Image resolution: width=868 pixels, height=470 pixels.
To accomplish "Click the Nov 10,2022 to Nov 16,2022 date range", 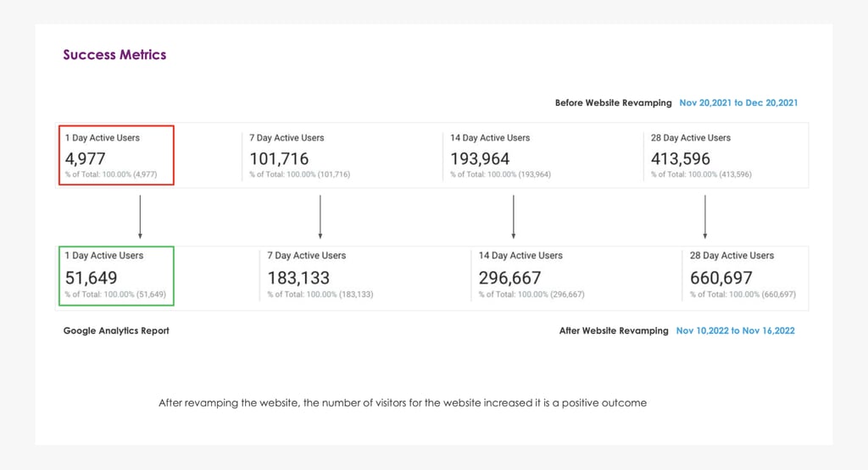I will pyautogui.click(x=735, y=331).
